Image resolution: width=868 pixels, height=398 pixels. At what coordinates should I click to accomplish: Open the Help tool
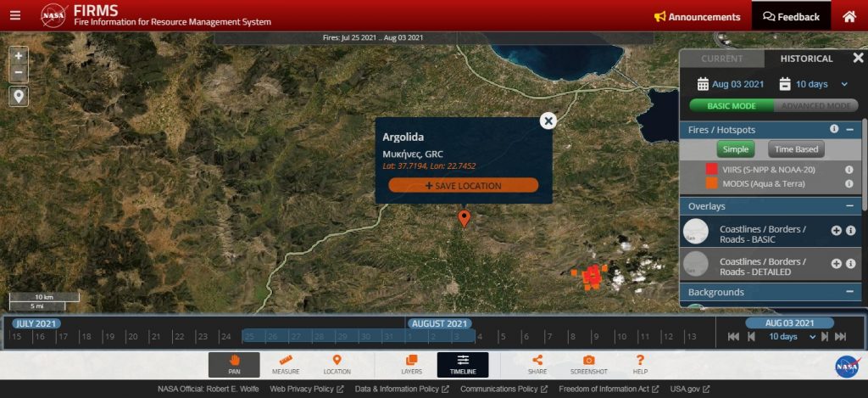tap(640, 365)
